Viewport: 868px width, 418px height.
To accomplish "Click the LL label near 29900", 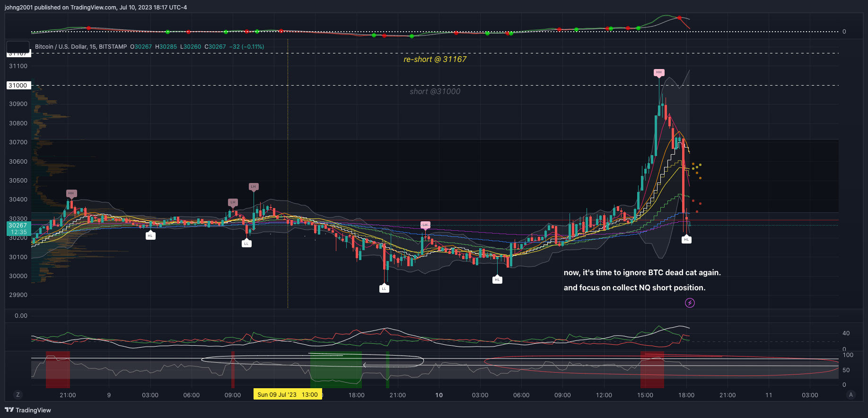I will [384, 288].
